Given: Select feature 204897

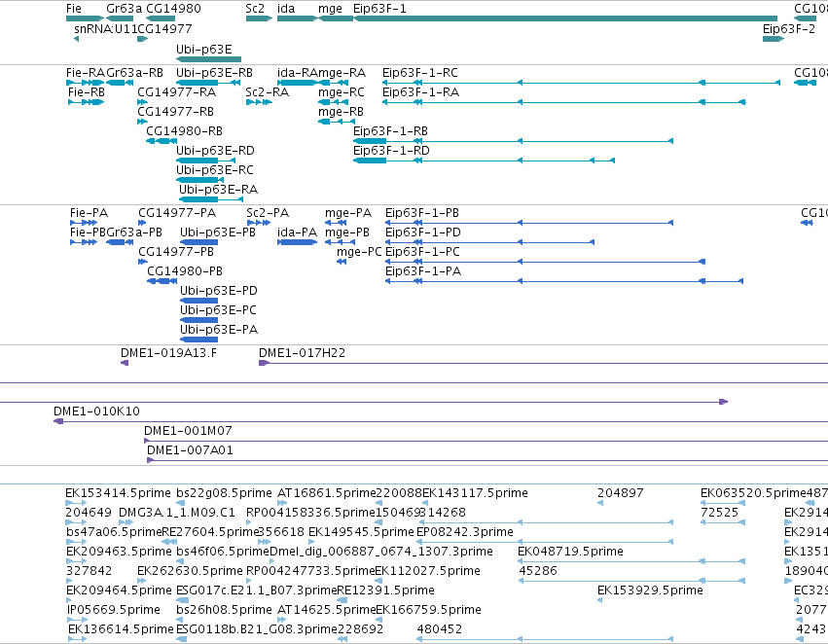Looking at the screenshot, I should 621,493.
